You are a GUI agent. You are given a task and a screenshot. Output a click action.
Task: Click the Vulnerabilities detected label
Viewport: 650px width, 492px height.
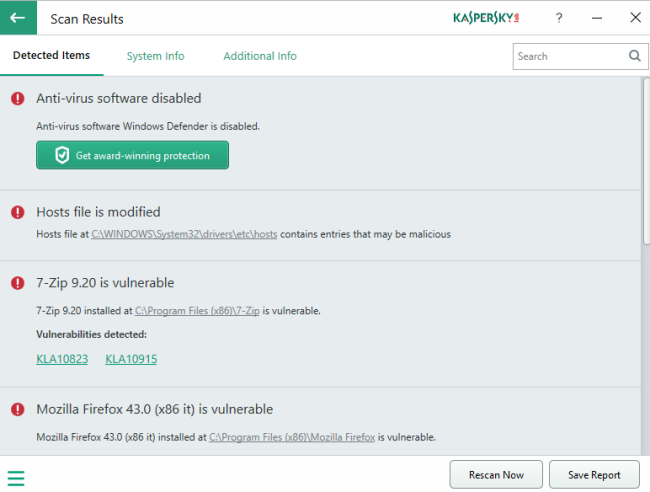pos(92,334)
